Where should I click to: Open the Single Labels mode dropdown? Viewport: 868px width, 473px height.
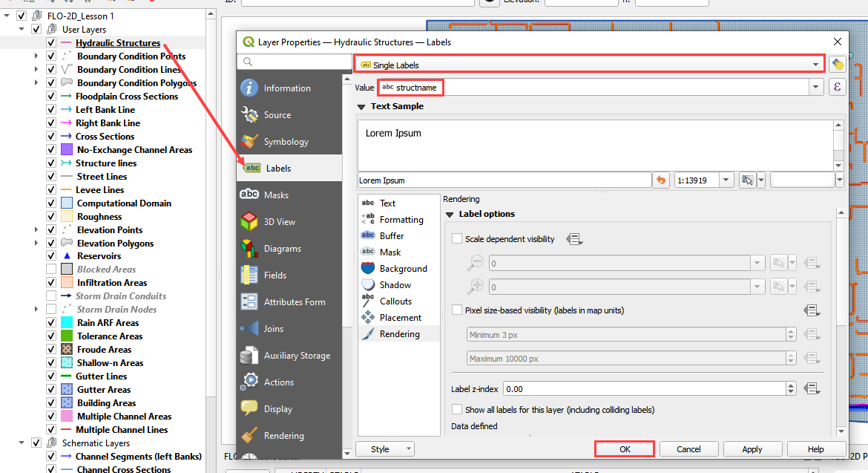589,65
